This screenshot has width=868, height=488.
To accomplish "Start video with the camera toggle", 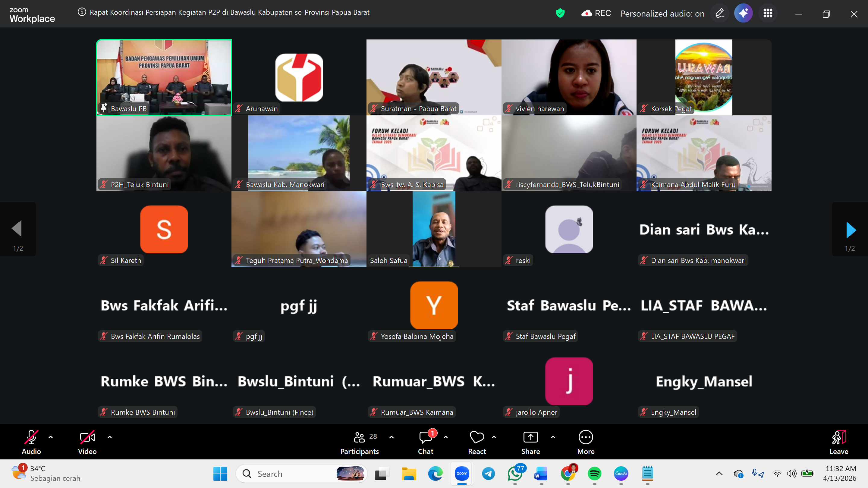I will pos(87,437).
